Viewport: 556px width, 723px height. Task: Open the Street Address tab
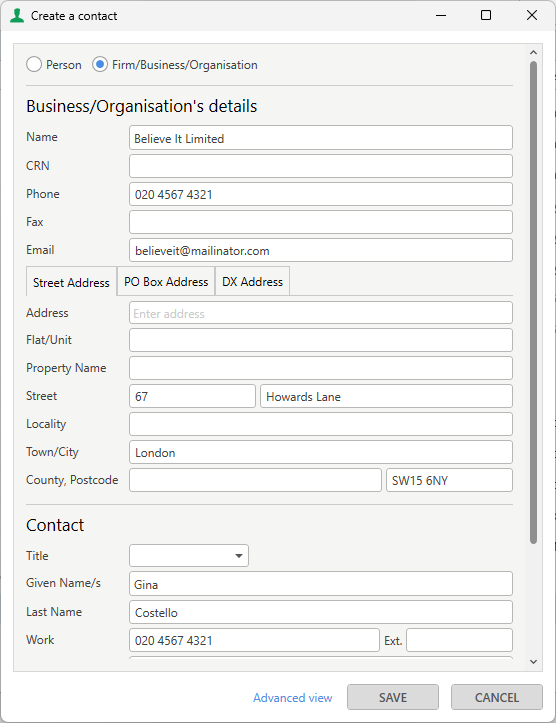71,282
